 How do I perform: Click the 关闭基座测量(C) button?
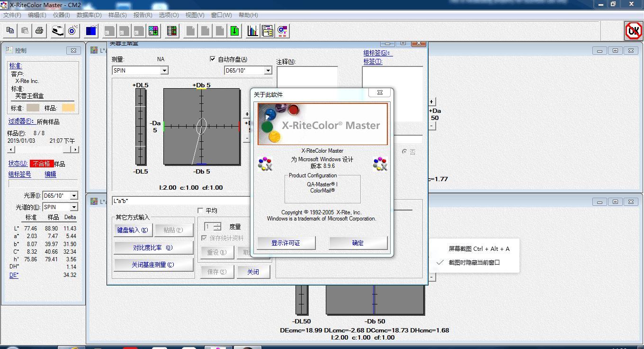pyautogui.click(x=153, y=265)
